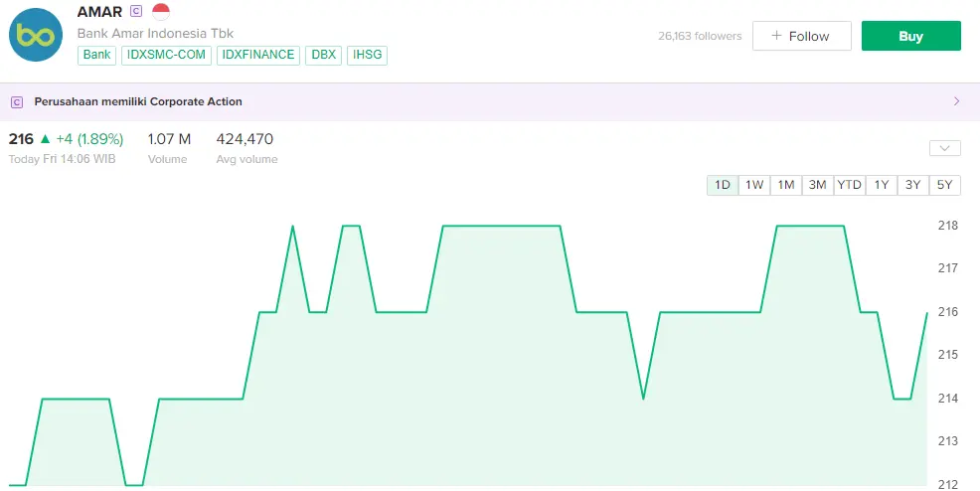Switch chart to 1M range
Viewport: 980px width, 491px height.
pyautogui.click(x=785, y=185)
